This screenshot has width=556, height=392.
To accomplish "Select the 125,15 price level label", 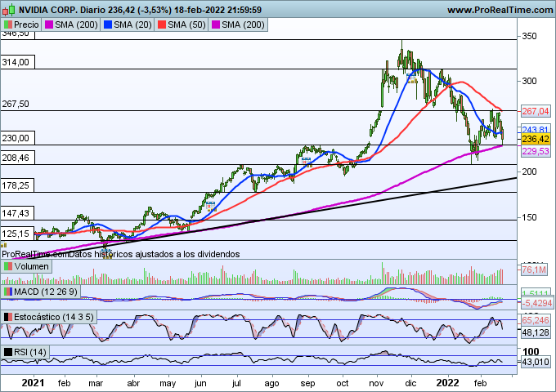I will [x=17, y=234].
